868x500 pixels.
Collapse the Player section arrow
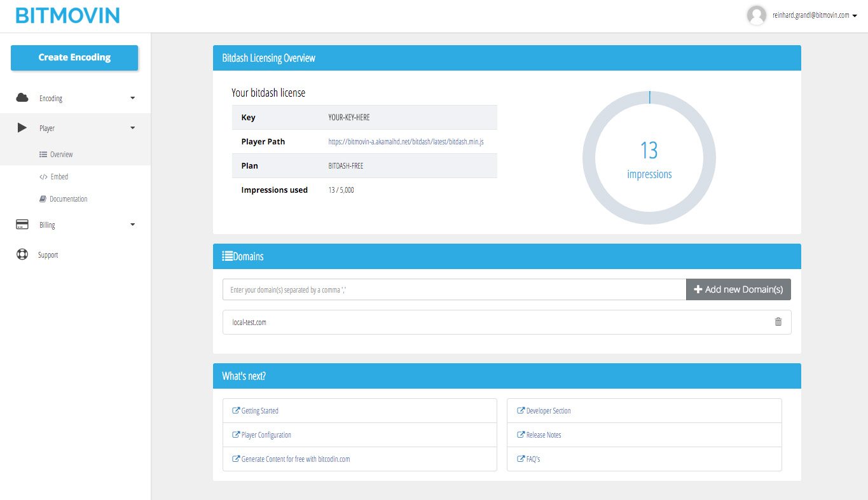pyautogui.click(x=132, y=128)
